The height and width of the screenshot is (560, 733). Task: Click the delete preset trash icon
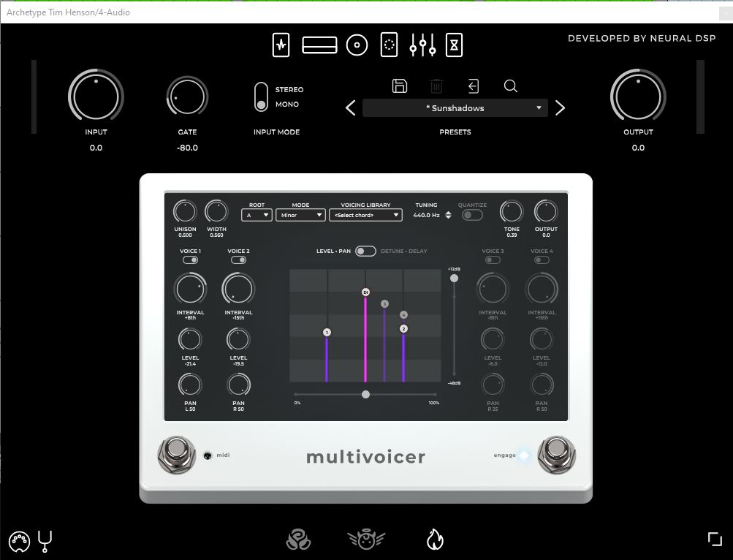(x=436, y=86)
